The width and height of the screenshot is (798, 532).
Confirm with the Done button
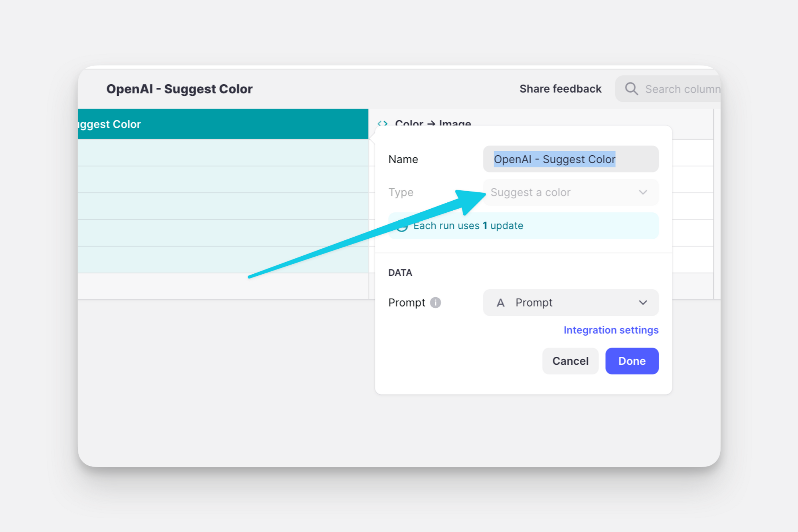(x=632, y=361)
